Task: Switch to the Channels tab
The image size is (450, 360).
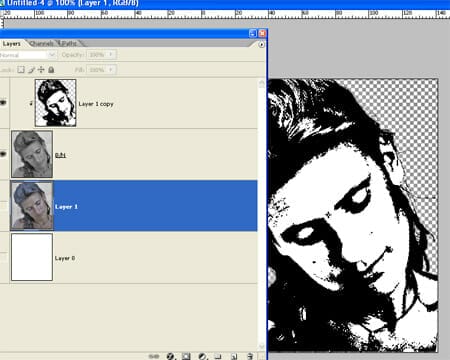Action: click(42, 43)
